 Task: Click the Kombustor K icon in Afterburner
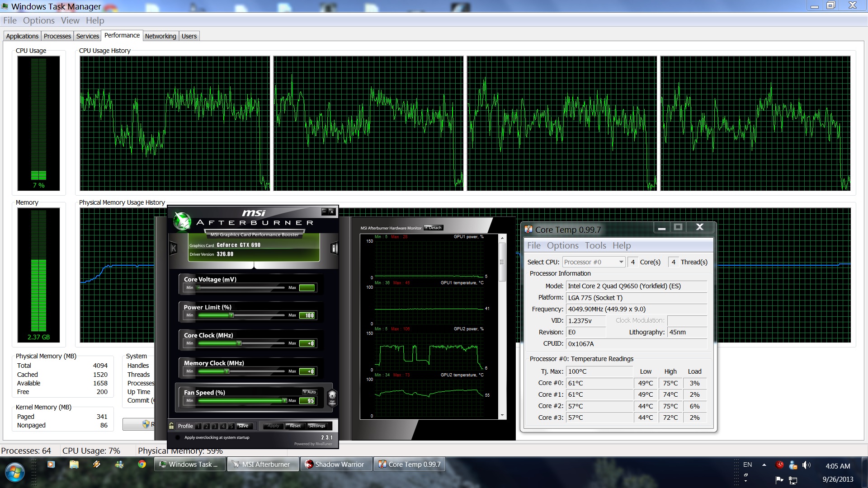(173, 248)
